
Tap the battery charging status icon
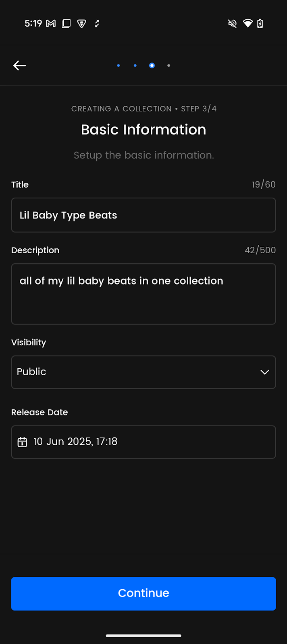pos(260,24)
